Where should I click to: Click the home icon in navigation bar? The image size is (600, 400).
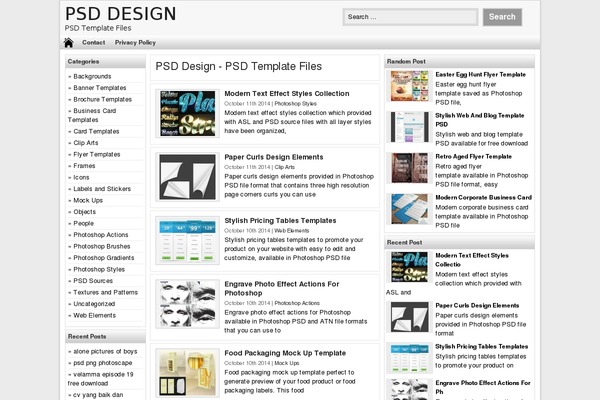pos(68,43)
